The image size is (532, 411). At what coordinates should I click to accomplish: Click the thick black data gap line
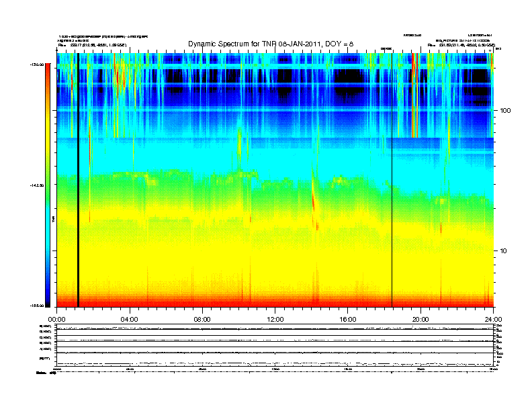point(78,180)
